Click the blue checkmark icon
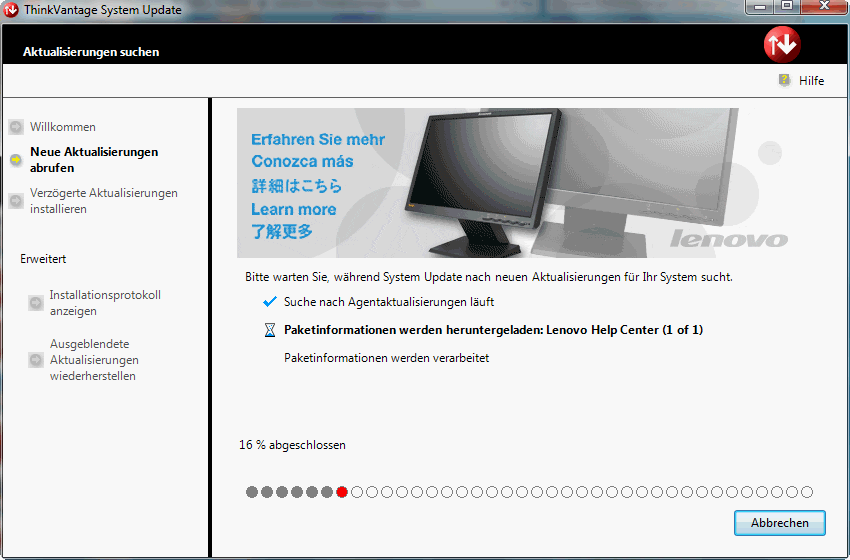The height and width of the screenshot is (560, 850). tap(269, 302)
